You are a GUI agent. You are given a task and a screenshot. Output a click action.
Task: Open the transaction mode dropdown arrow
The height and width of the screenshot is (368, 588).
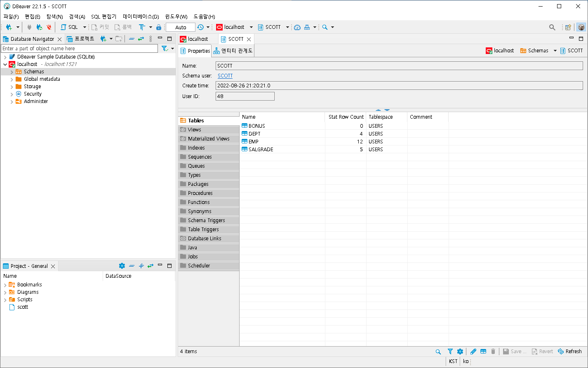pyautogui.click(x=151, y=27)
